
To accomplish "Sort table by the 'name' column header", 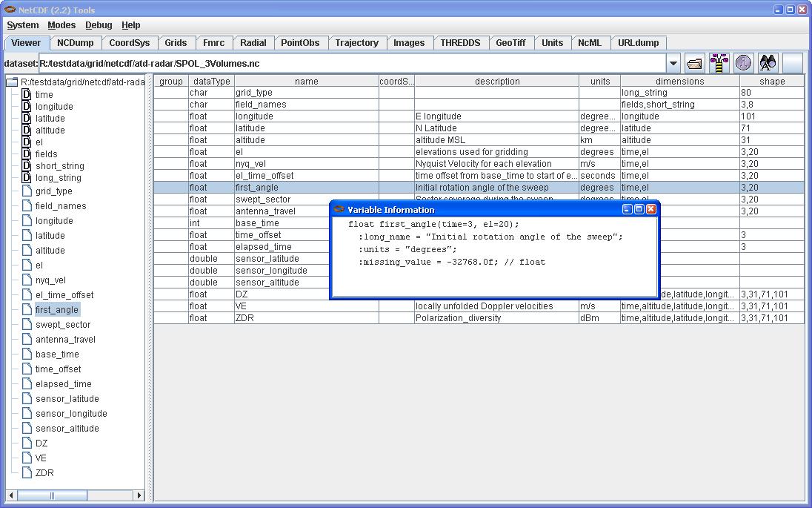I will [306, 82].
